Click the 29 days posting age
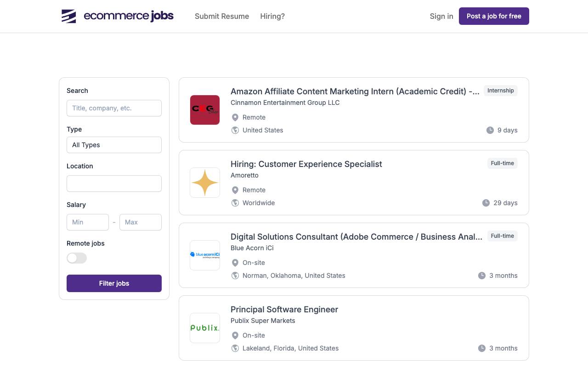588x368 pixels. 506,203
